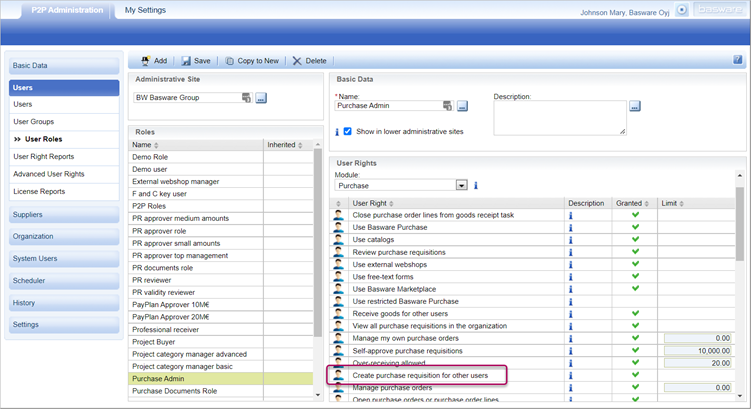Screen dimensions: 751x409
Task: Click info icon for Use Basware Purchase
Action: pyautogui.click(x=570, y=227)
